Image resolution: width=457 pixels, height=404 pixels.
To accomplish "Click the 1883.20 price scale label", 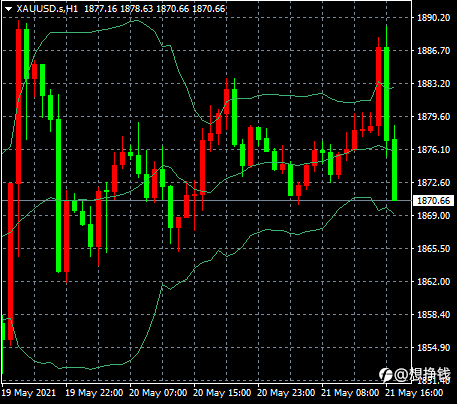I will [x=433, y=84].
